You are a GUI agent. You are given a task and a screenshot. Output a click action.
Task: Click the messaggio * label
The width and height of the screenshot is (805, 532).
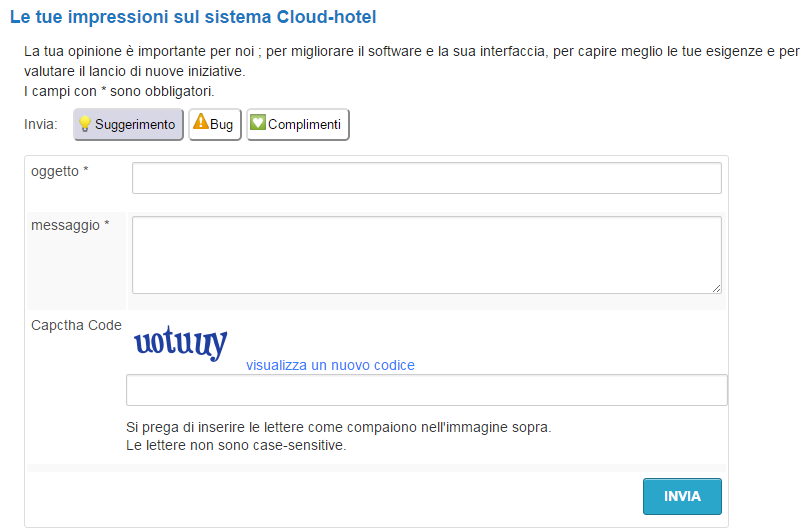pos(70,225)
